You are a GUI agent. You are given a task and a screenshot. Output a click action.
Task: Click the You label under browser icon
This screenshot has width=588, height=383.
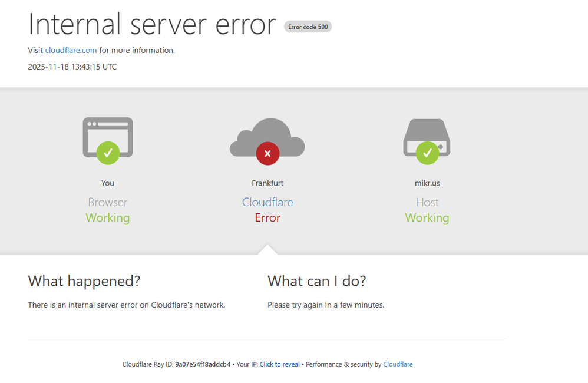[108, 183]
